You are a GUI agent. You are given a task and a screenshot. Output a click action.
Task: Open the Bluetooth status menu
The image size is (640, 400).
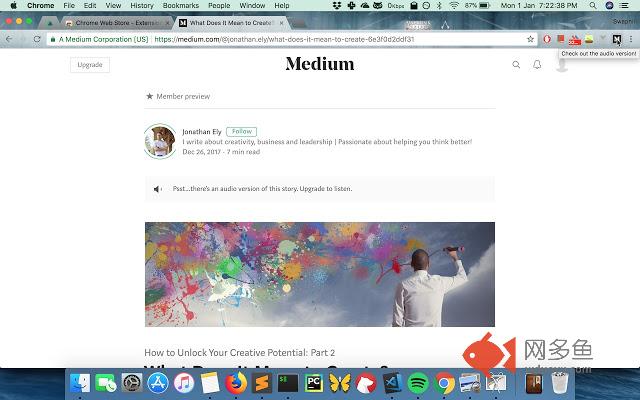439,5
